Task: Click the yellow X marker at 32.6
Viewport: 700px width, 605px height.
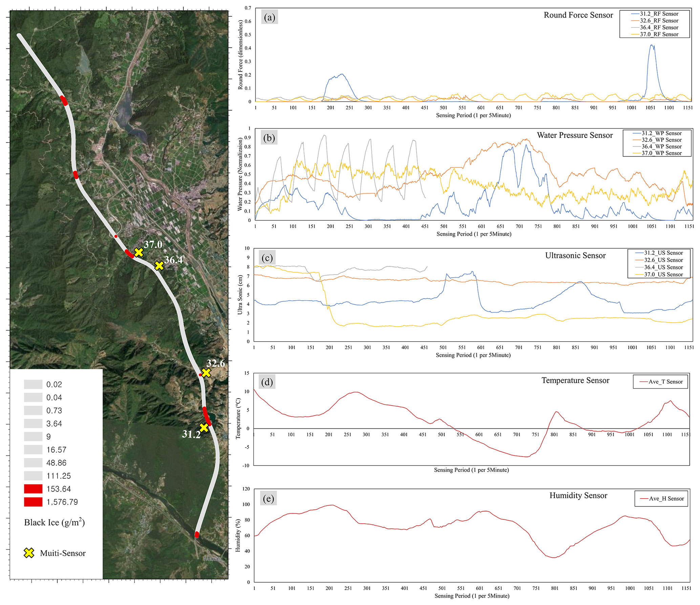Action: click(x=206, y=373)
